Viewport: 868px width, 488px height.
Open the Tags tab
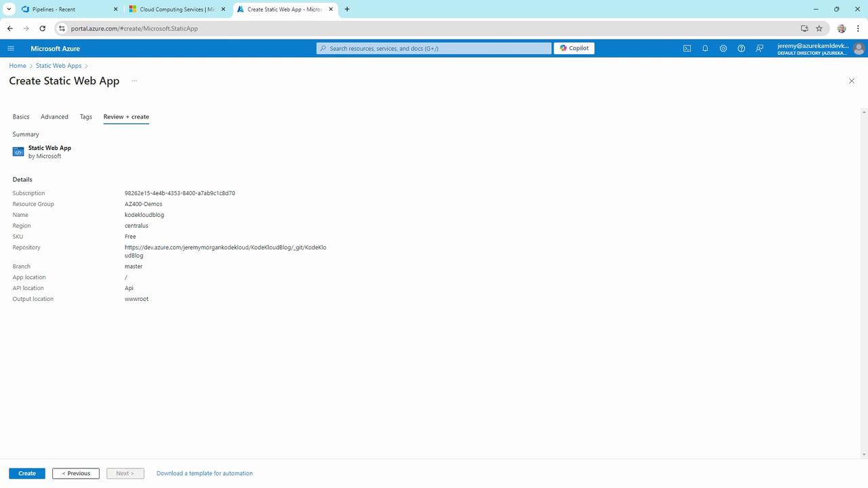pos(85,117)
